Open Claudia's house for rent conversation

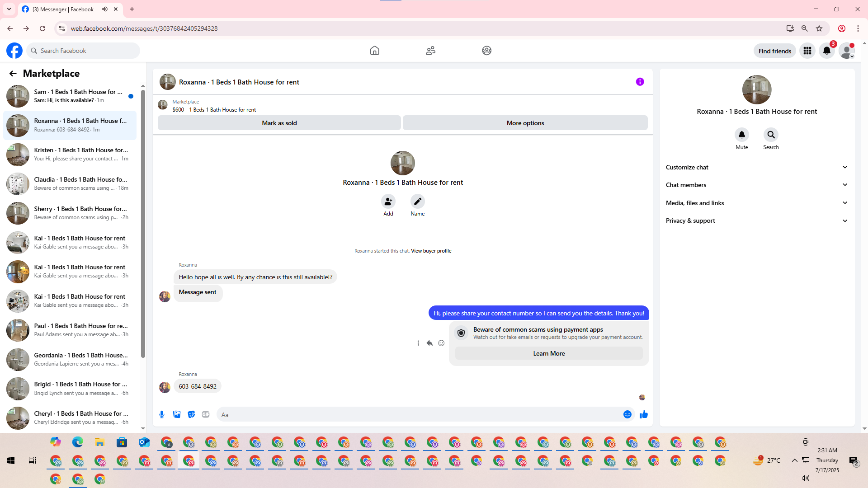(70, 184)
